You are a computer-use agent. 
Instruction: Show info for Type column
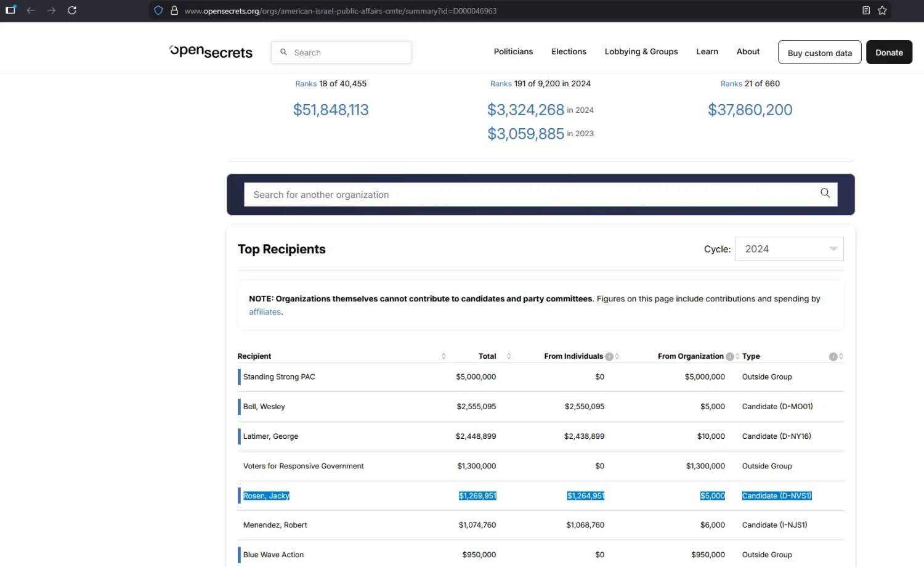coord(833,356)
